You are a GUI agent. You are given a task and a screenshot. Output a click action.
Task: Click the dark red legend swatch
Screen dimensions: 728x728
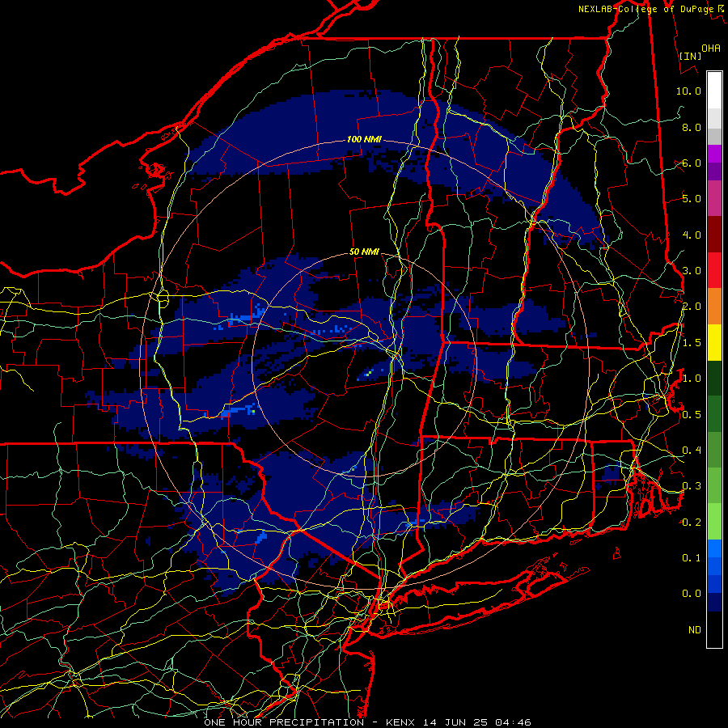714,235
